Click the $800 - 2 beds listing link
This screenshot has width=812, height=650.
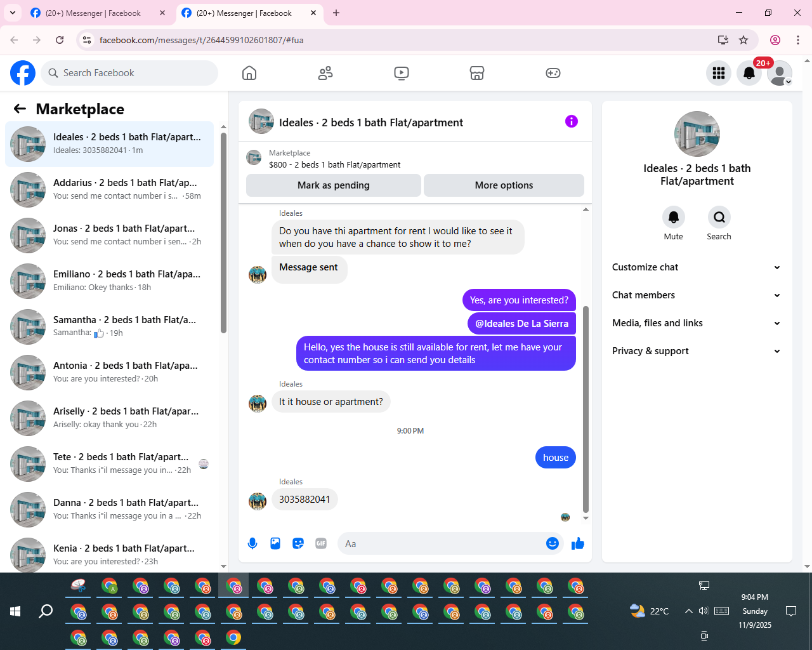tap(335, 165)
